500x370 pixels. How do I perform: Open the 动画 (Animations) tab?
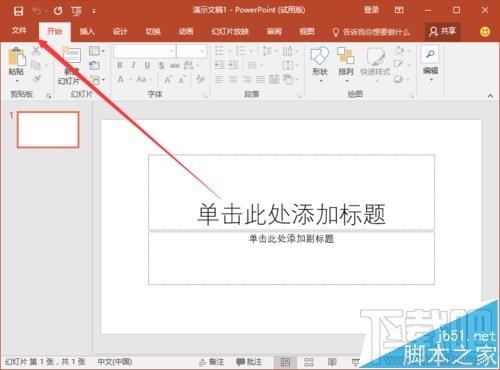click(186, 32)
